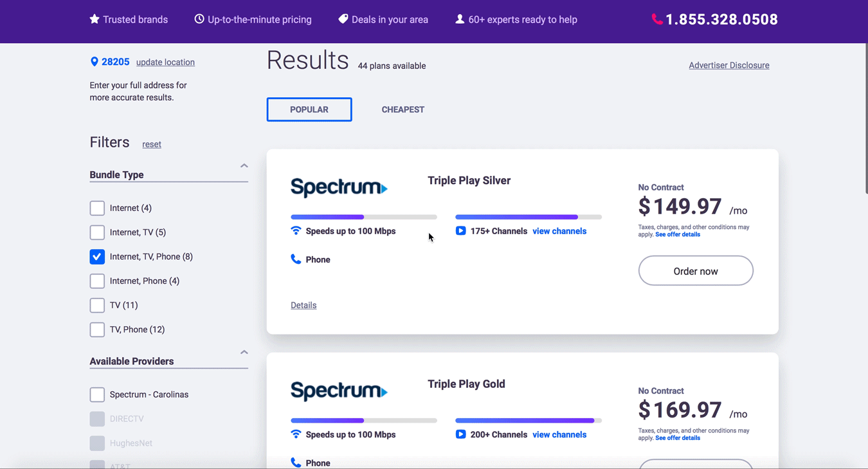Viewport: 868px width, 469px height.
Task: Click the pink phone icon in header
Action: pos(656,19)
